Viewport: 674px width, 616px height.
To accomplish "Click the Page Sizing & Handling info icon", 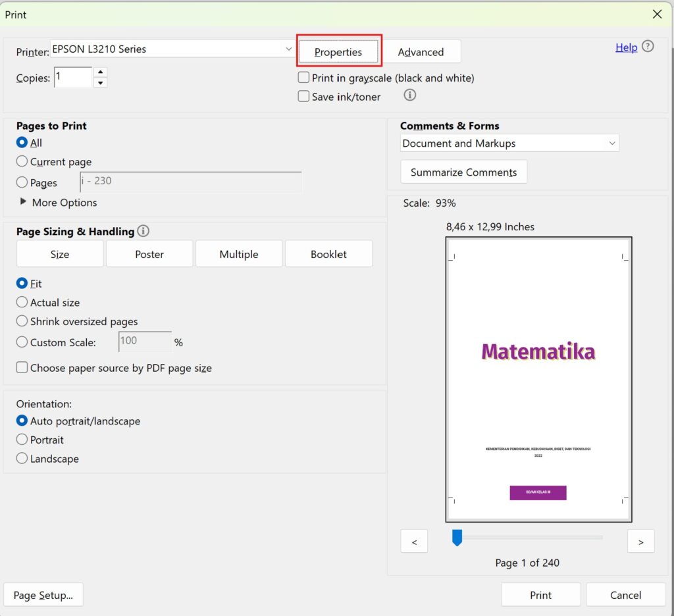I will 143,232.
